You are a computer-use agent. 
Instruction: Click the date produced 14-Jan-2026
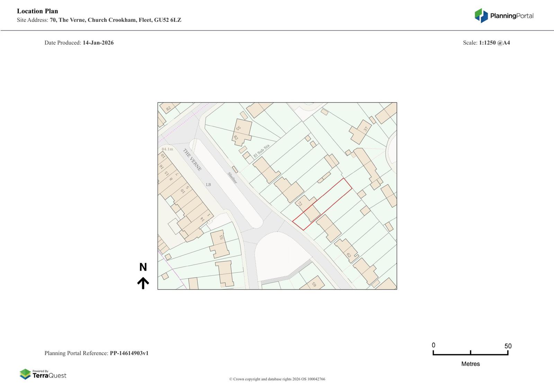pyautogui.click(x=98, y=43)
